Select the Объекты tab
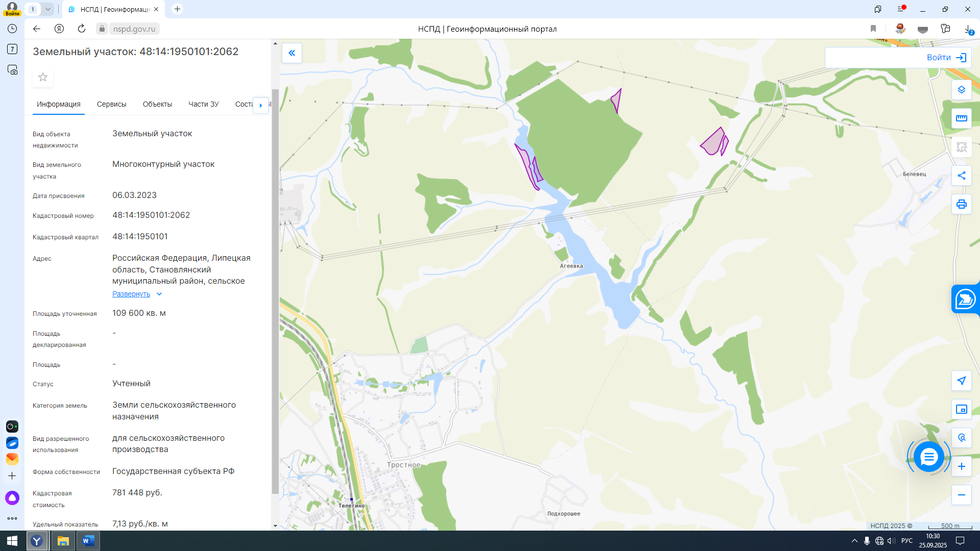This screenshot has width=980, height=551. [x=157, y=104]
